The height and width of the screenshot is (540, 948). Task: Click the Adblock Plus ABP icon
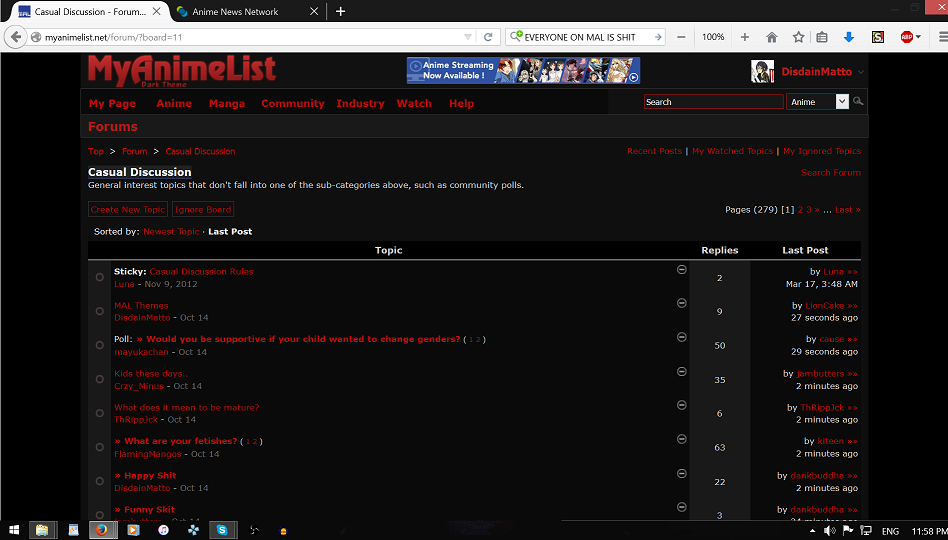coord(907,37)
